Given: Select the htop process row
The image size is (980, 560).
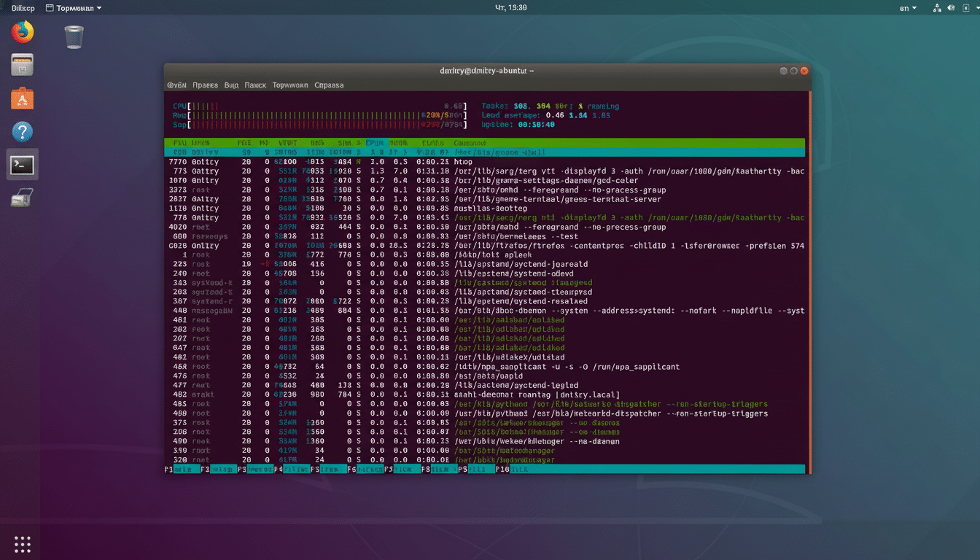Looking at the screenshot, I should [328, 161].
